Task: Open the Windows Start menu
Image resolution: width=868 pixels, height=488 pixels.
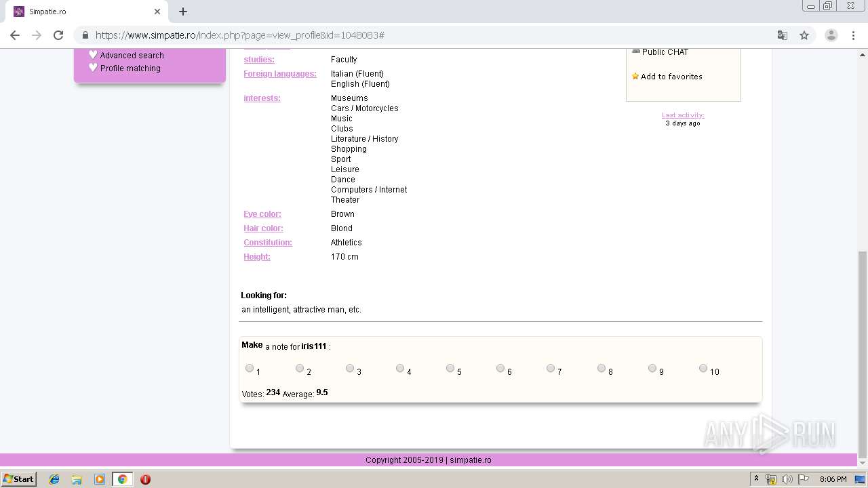Action: (18, 479)
